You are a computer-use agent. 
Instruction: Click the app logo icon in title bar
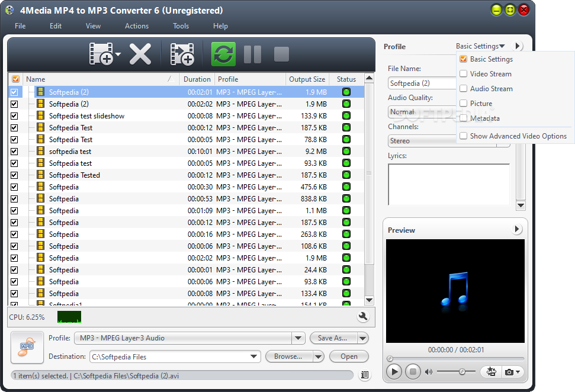9,10
